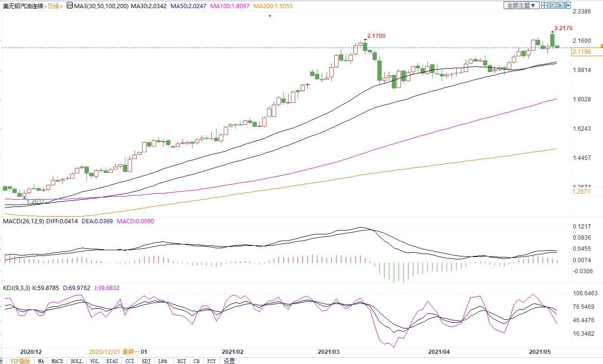Click the 2020/12/21 星期一 date label
This screenshot has height=364, width=603.
pyautogui.click(x=114, y=352)
